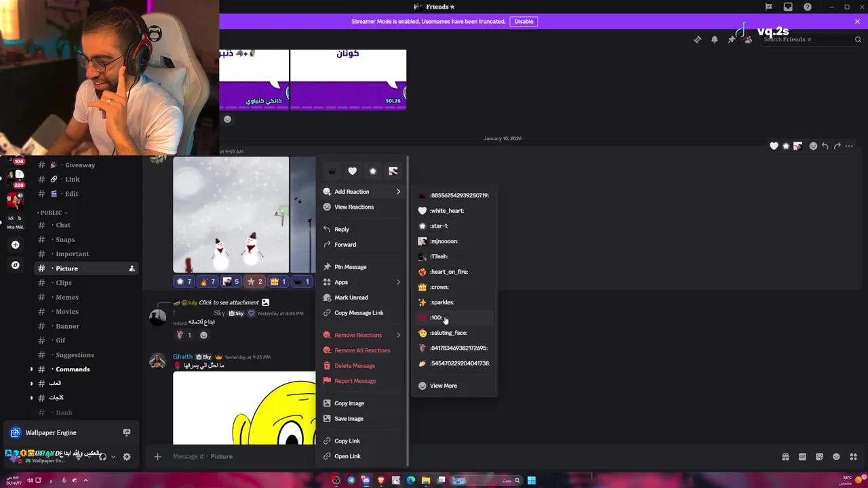
Task: Pick the :crown: reaction
Action: tap(454, 287)
